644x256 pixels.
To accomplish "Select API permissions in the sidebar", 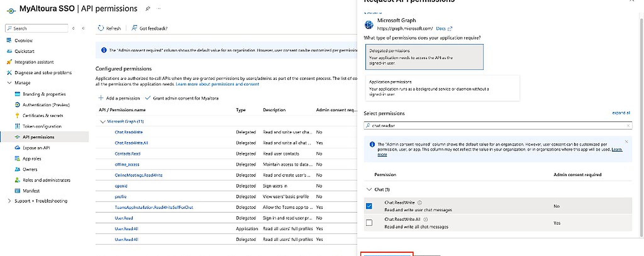I will [44, 137].
